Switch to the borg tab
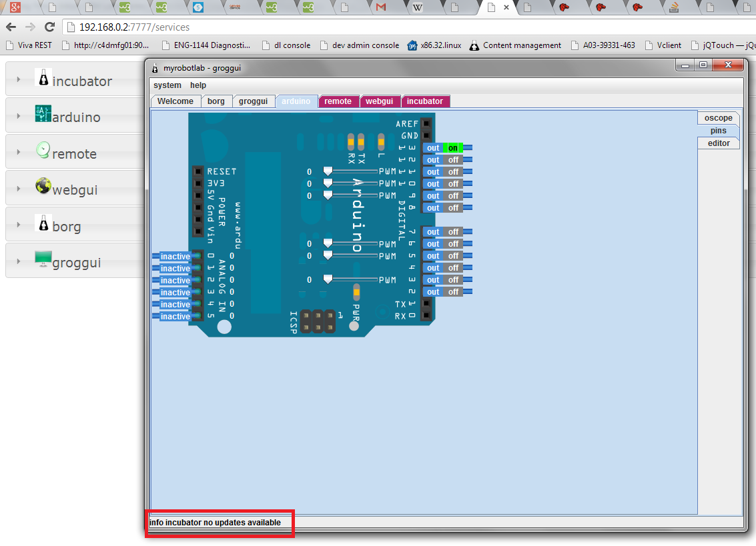The height and width of the screenshot is (546, 756). (216, 101)
